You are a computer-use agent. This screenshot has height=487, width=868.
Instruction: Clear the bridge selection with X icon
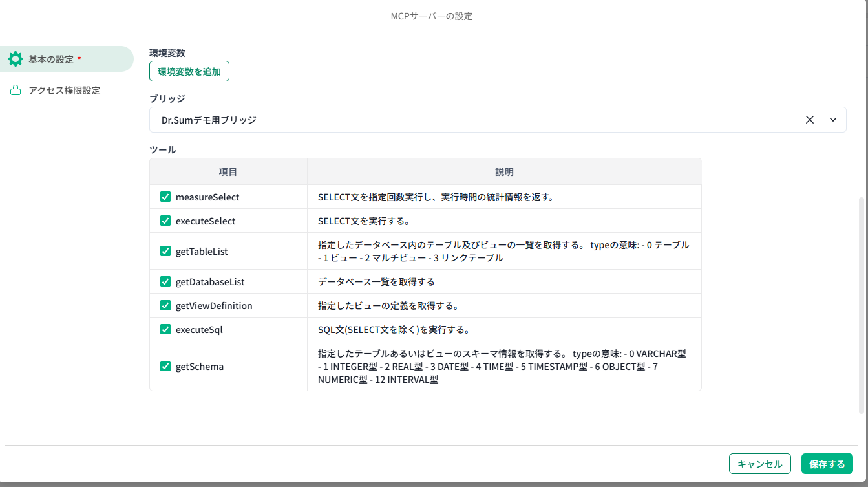click(809, 120)
